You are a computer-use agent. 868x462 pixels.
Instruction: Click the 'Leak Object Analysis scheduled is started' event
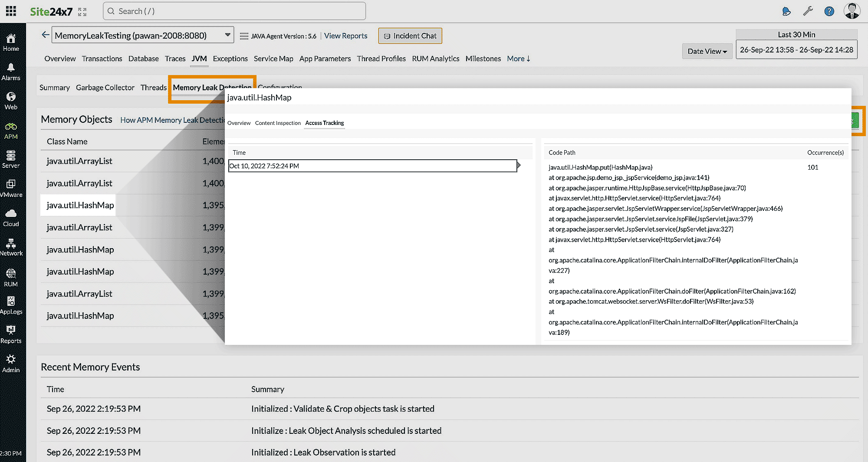(x=346, y=431)
